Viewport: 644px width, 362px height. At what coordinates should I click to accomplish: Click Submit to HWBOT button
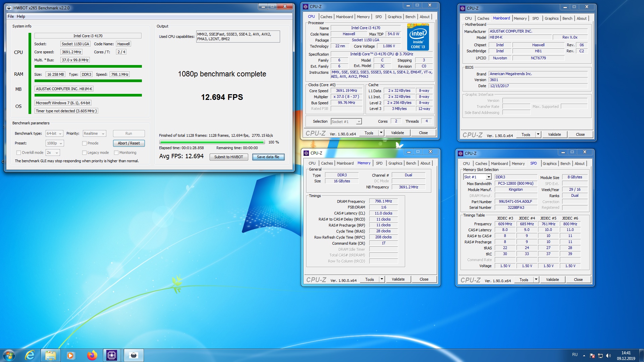tap(229, 157)
